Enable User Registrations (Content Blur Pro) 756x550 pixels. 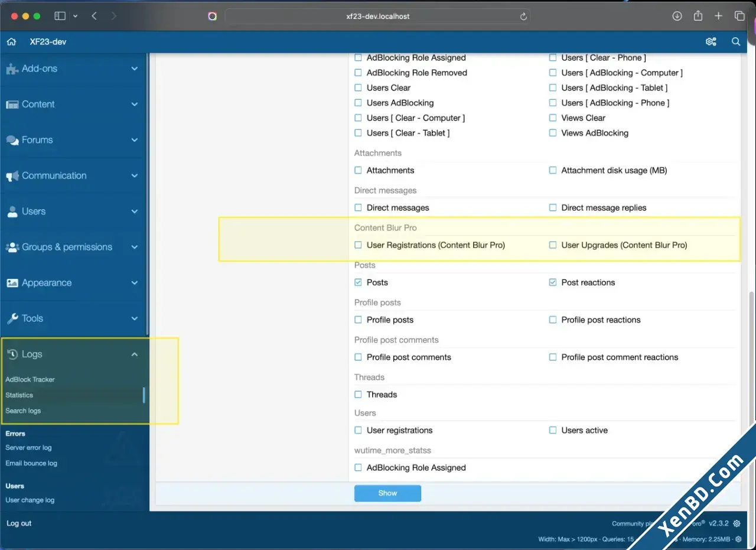coord(358,245)
